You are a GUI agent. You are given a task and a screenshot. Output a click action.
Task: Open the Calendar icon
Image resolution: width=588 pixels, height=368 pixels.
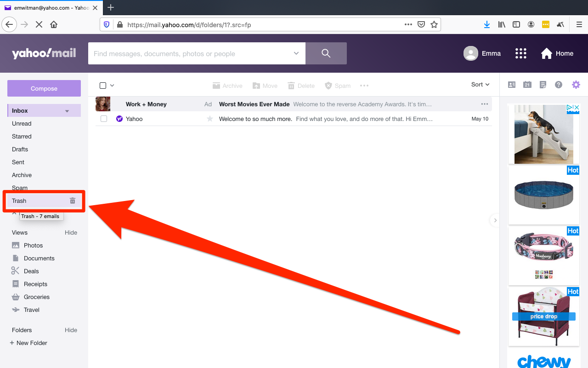pyautogui.click(x=527, y=85)
